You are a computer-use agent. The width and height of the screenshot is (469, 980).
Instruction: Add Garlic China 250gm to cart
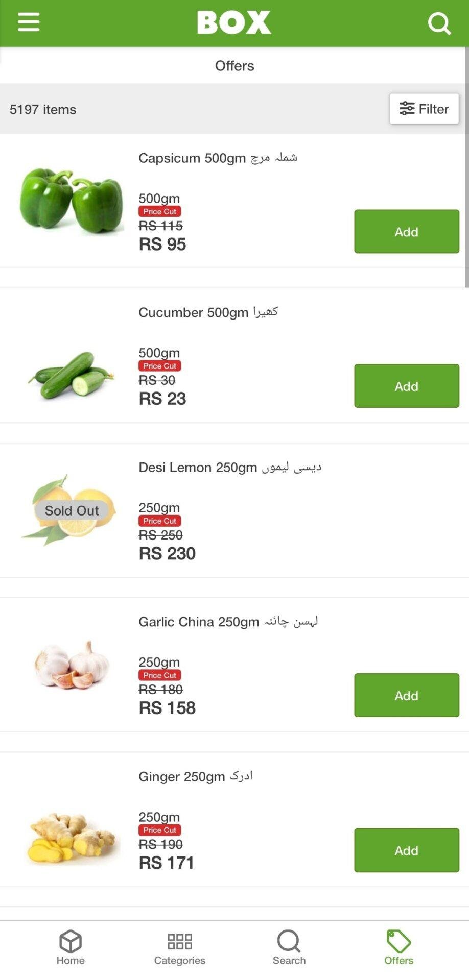click(x=406, y=695)
